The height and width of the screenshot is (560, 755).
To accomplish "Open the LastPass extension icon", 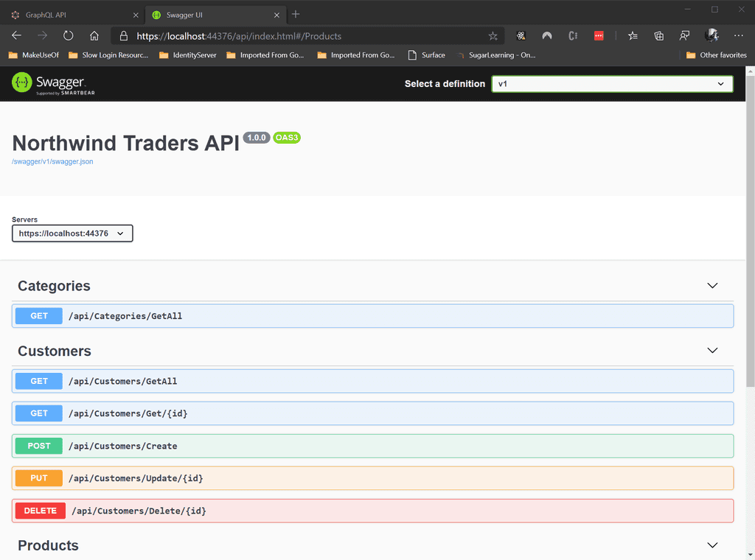I will click(x=599, y=35).
